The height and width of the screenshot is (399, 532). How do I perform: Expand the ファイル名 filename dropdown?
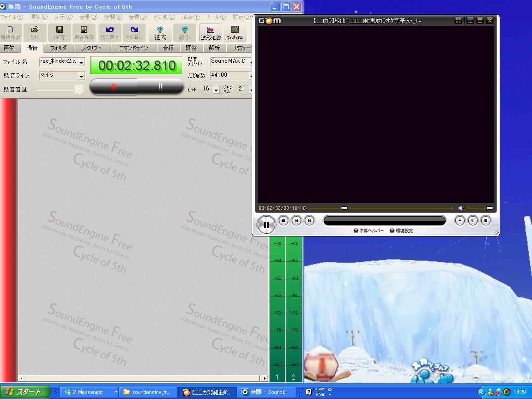(x=81, y=62)
